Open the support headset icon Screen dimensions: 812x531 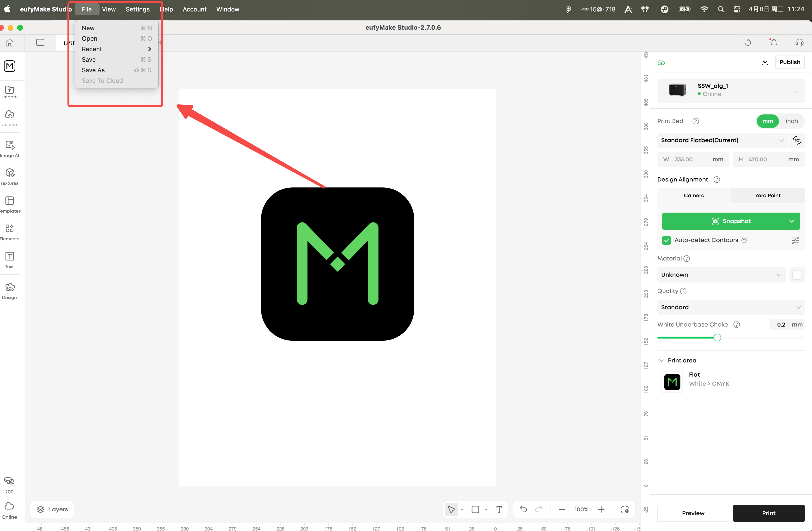coord(799,43)
